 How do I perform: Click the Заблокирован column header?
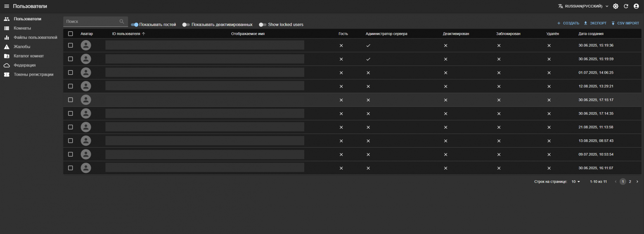[x=508, y=34]
